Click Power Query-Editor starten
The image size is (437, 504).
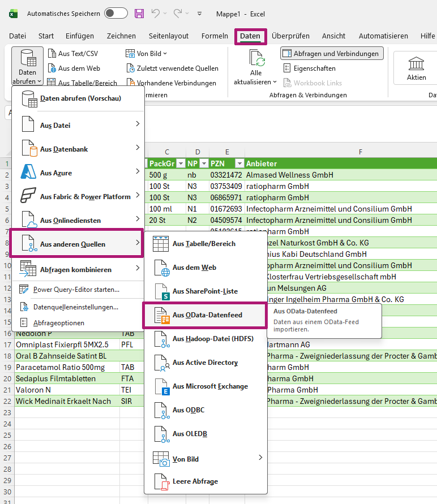pos(76,290)
